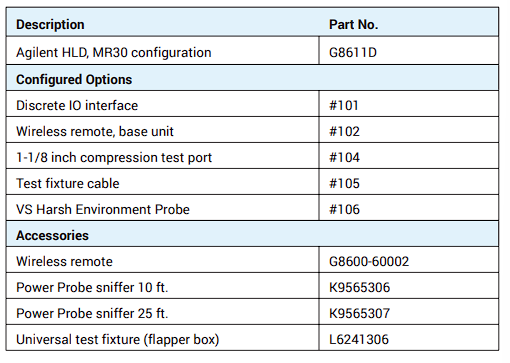Click part number K9565307
This screenshot has height=363, width=510.
pyautogui.click(x=359, y=314)
